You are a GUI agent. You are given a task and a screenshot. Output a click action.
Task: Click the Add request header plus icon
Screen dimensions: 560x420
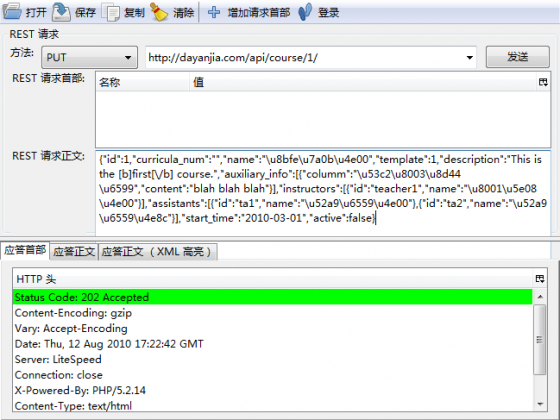pyautogui.click(x=214, y=12)
